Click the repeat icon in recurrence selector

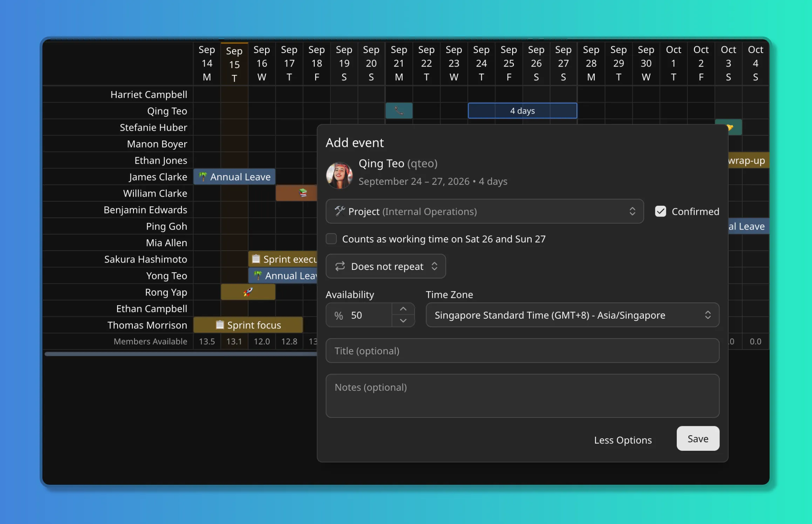[340, 266]
